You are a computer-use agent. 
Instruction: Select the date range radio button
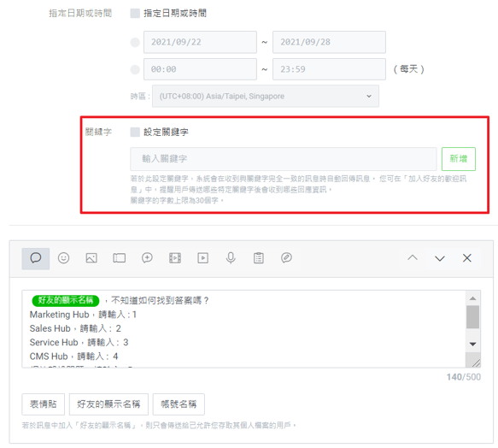[135, 42]
